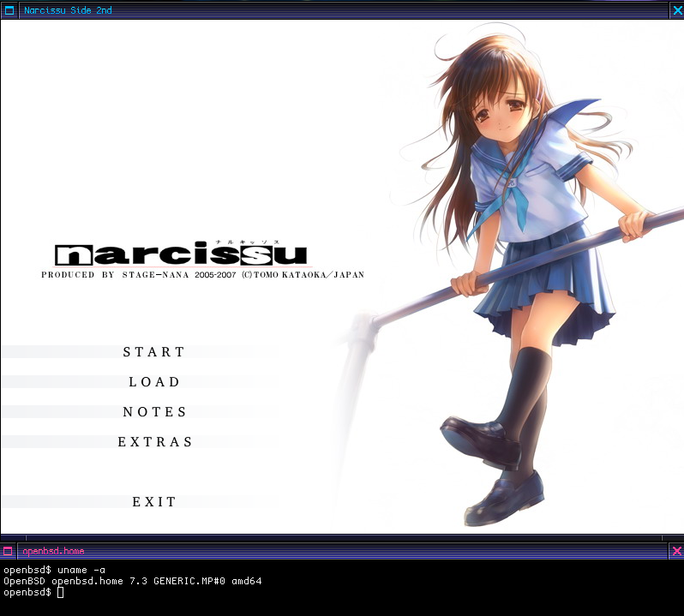Select NOTES from the title menu

click(x=154, y=412)
